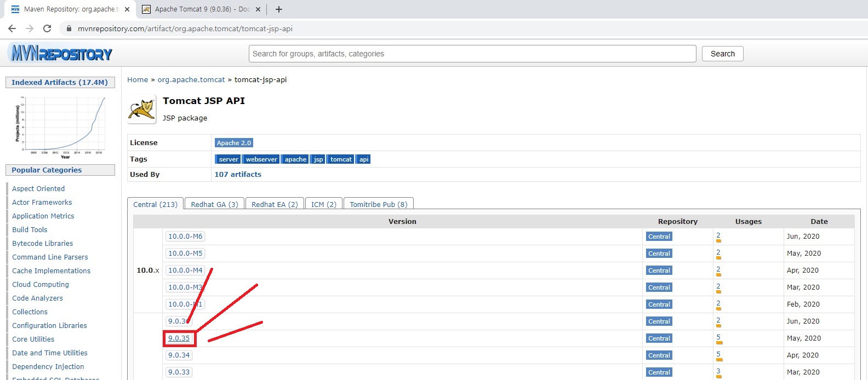The width and height of the screenshot is (868, 380).
Task: Click the Tomcat cat logo image
Action: click(141, 110)
